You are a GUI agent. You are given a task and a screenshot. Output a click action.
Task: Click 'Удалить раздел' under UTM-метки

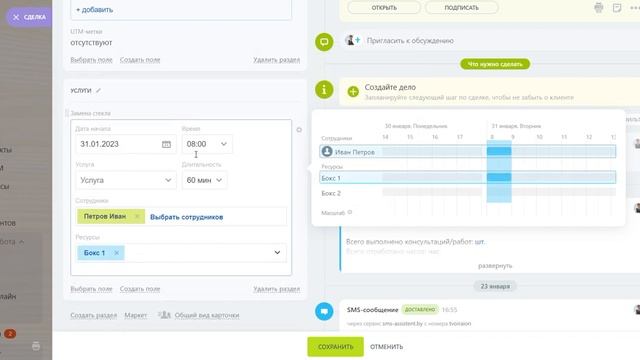click(276, 60)
